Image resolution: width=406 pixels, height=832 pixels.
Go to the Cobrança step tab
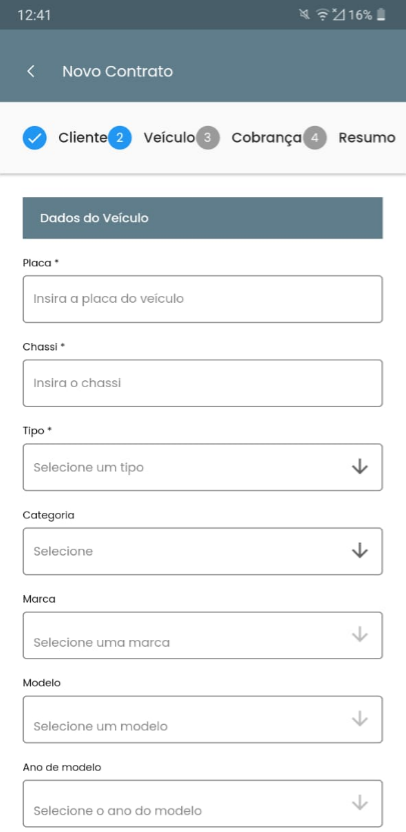coord(266,138)
